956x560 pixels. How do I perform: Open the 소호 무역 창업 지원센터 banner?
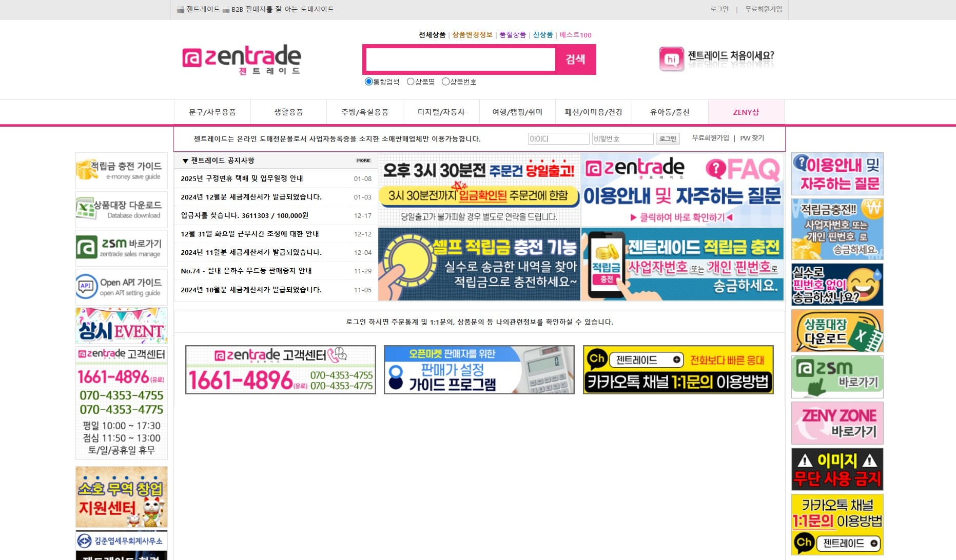[x=122, y=497]
